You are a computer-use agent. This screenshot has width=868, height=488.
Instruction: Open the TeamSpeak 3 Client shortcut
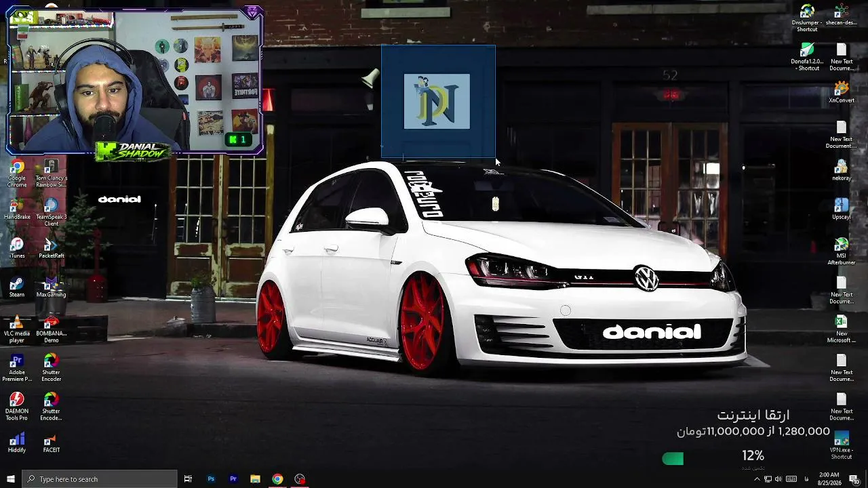51,212
